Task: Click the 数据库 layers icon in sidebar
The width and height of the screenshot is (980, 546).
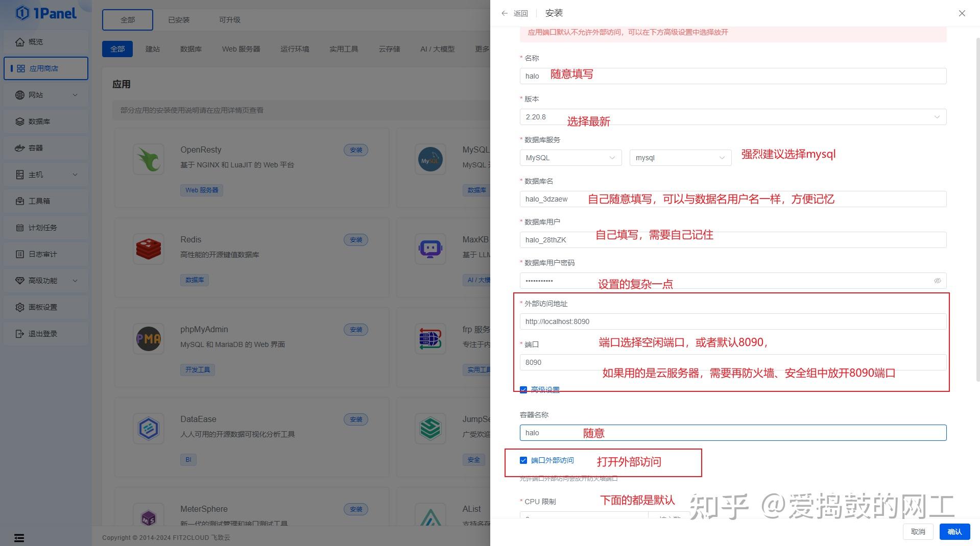Action: [20, 121]
